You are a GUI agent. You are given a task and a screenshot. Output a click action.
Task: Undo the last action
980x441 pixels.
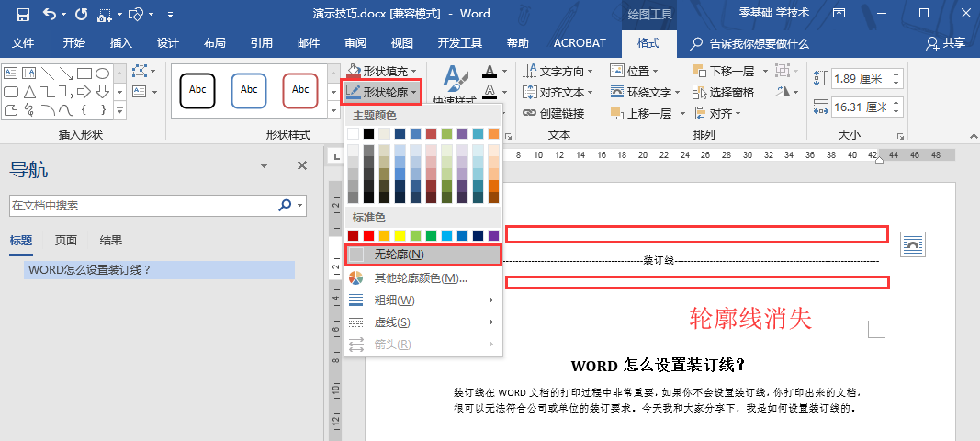pos(51,14)
